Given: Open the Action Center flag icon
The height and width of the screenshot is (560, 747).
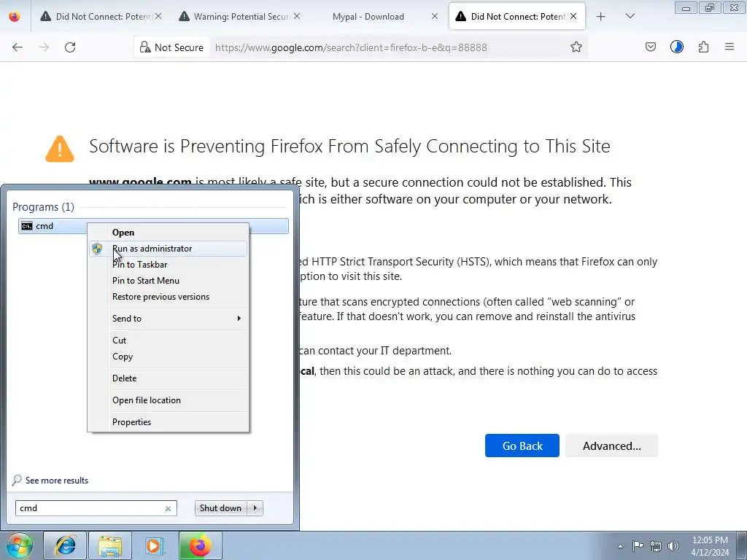Looking at the screenshot, I should tap(638, 546).
